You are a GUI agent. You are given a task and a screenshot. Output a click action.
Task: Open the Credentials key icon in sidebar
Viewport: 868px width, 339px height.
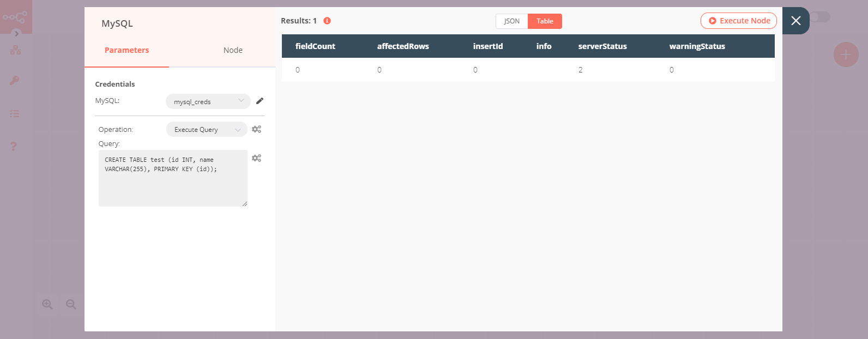click(15, 81)
